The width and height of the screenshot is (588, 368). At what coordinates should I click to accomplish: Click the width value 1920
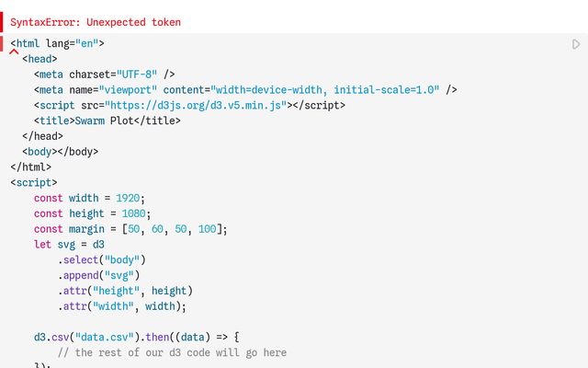pos(129,199)
